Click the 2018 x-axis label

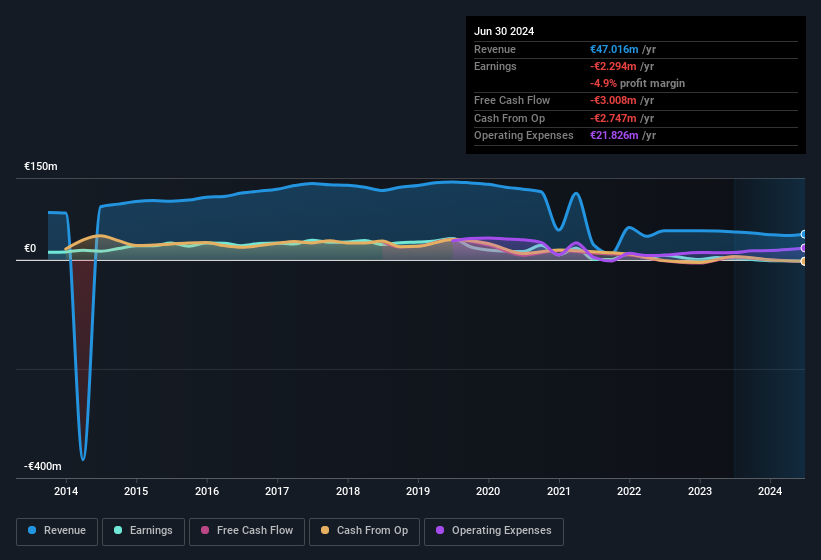click(x=348, y=491)
